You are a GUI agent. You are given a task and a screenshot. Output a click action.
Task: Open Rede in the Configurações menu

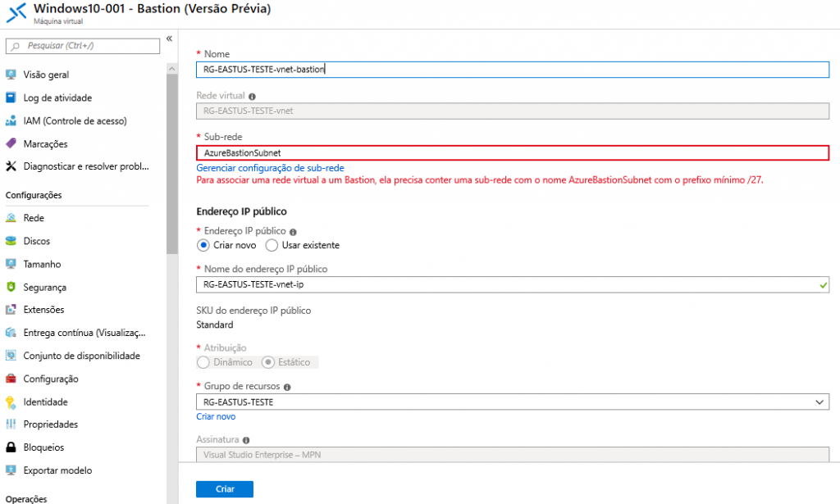coord(34,218)
